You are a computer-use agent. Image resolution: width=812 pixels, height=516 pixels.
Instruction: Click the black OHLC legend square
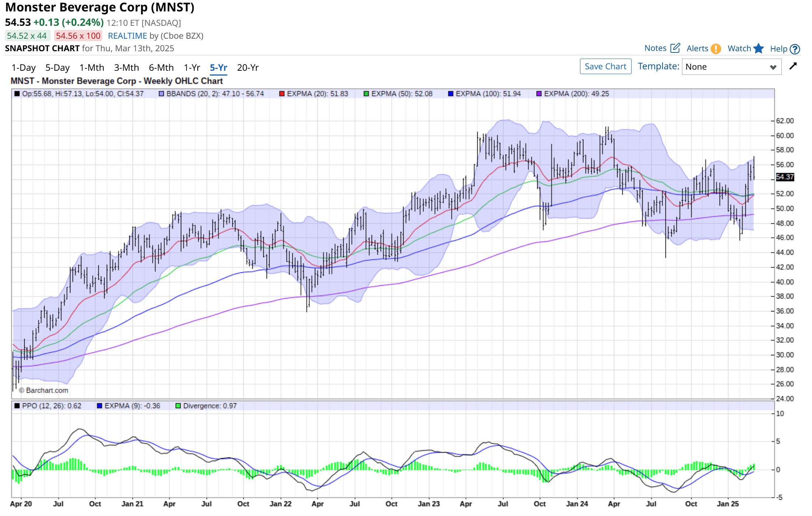pyautogui.click(x=16, y=94)
